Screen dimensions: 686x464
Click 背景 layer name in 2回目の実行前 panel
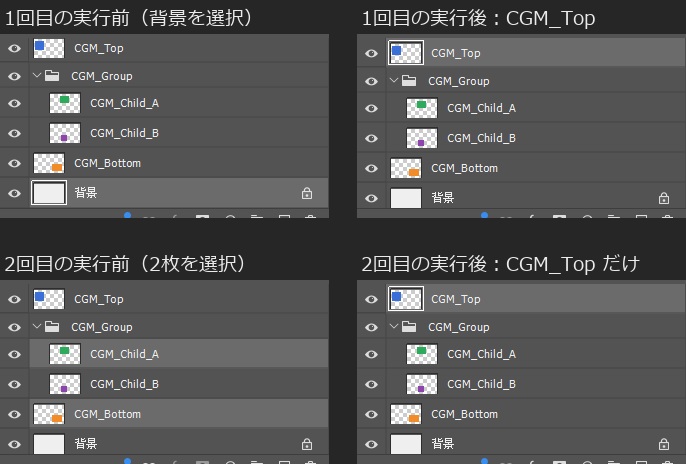(86, 444)
